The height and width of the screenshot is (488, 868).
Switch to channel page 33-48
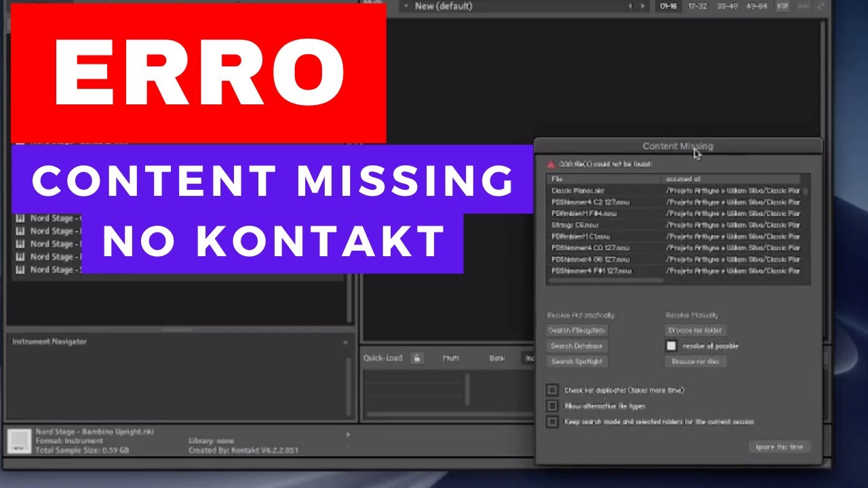tap(727, 6)
